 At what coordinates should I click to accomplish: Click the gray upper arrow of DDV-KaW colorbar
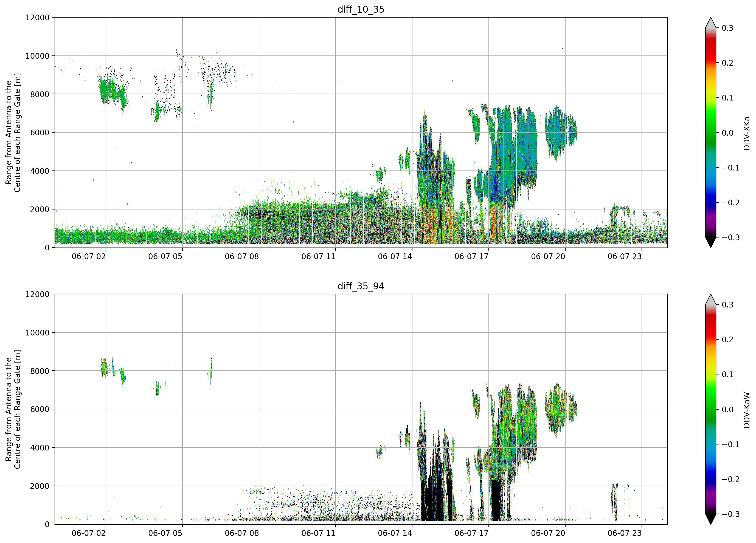pyautogui.click(x=711, y=300)
